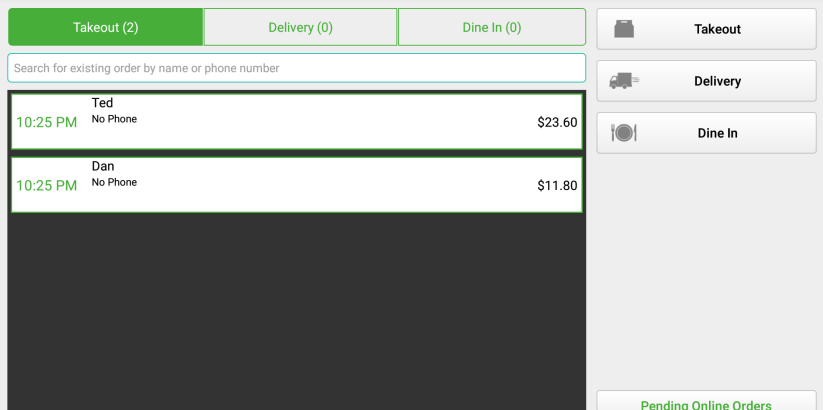This screenshot has height=410, width=823.
Task: Select the Takeout (2) tab
Action: [105, 27]
